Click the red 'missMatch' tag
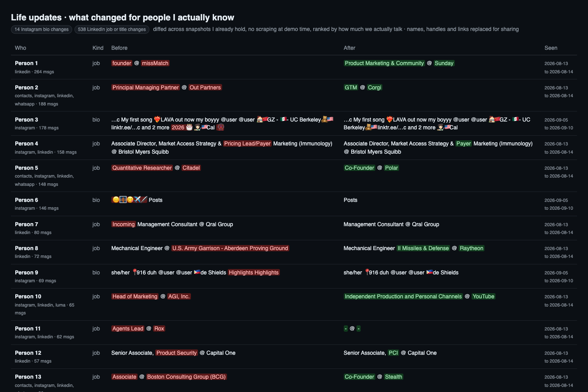 (x=155, y=63)
